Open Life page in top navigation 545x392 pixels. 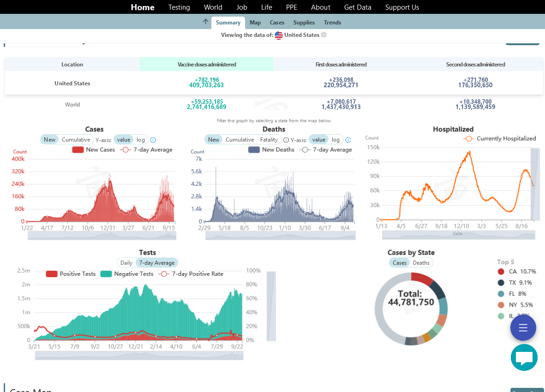267,7
